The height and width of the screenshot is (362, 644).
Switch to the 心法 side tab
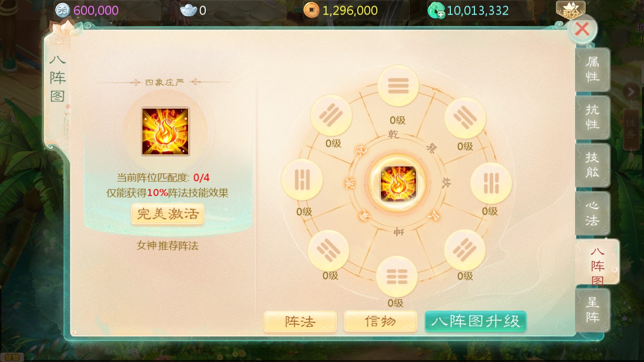[593, 213]
